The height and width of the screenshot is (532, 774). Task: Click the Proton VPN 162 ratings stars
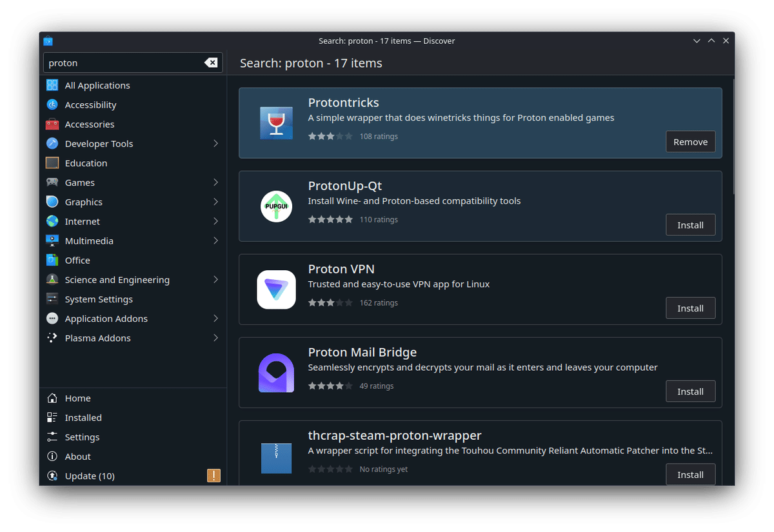(330, 302)
